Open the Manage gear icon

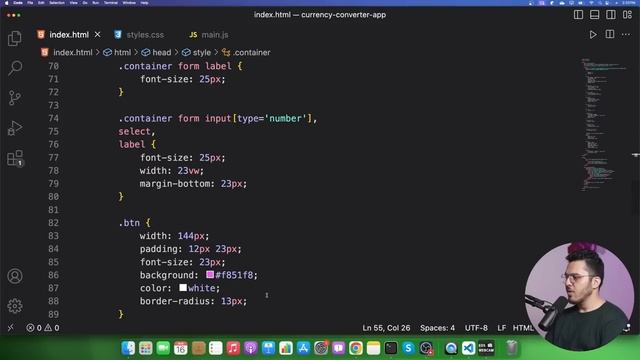click(15, 306)
